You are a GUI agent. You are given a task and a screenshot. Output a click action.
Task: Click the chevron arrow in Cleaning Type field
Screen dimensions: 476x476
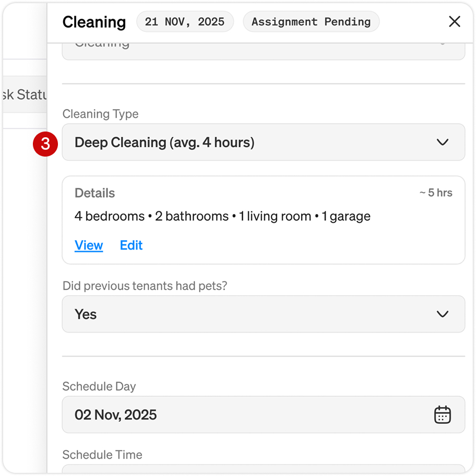442,142
